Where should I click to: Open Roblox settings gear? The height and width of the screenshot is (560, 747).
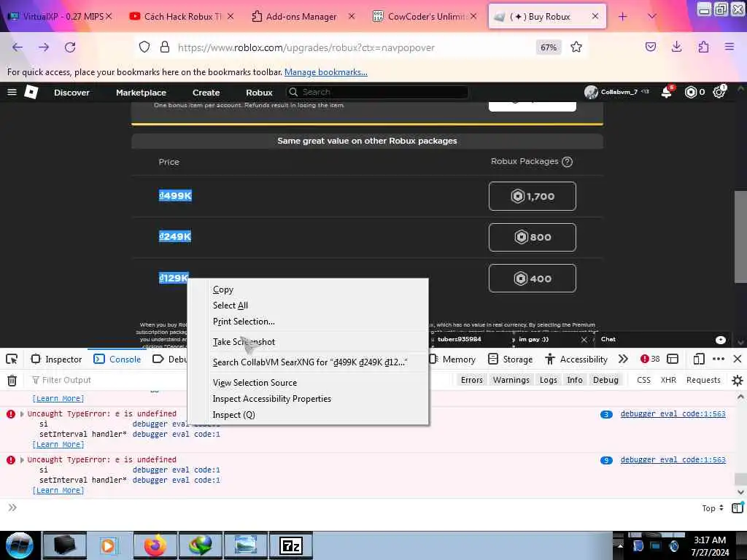[x=719, y=92]
